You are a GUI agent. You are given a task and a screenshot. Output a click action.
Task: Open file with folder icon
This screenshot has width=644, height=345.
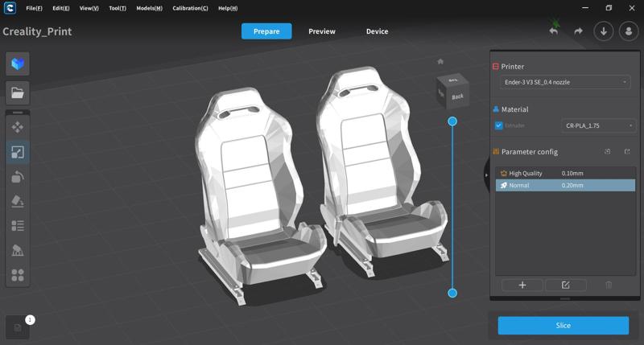[18, 92]
